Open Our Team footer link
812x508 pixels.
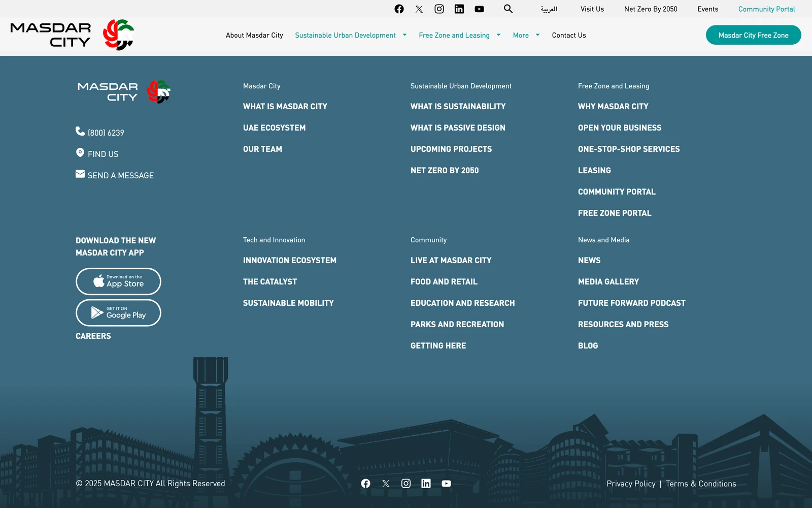click(262, 149)
